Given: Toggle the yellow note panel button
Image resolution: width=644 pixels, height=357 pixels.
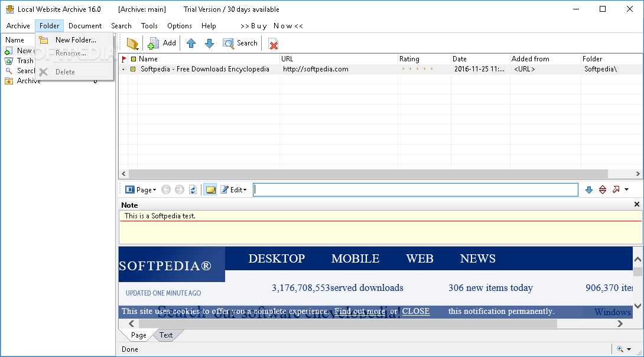Looking at the screenshot, I should (210, 189).
